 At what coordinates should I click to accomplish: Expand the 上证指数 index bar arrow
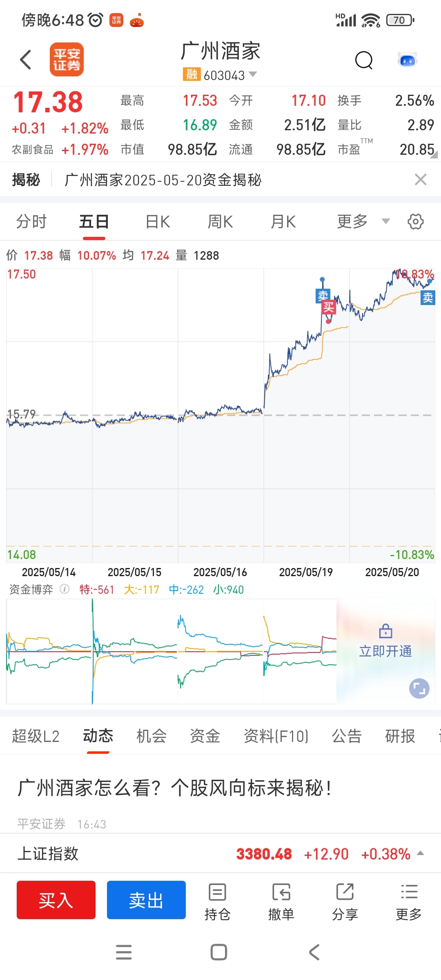(420, 853)
